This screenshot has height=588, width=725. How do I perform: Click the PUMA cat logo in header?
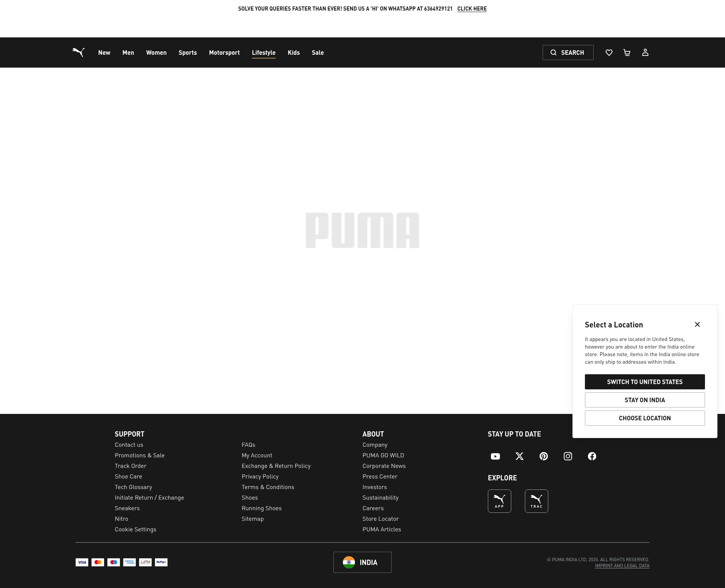coord(79,52)
